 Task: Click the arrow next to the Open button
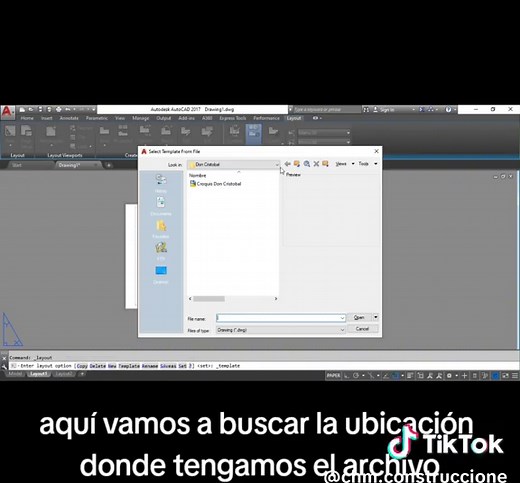point(376,317)
